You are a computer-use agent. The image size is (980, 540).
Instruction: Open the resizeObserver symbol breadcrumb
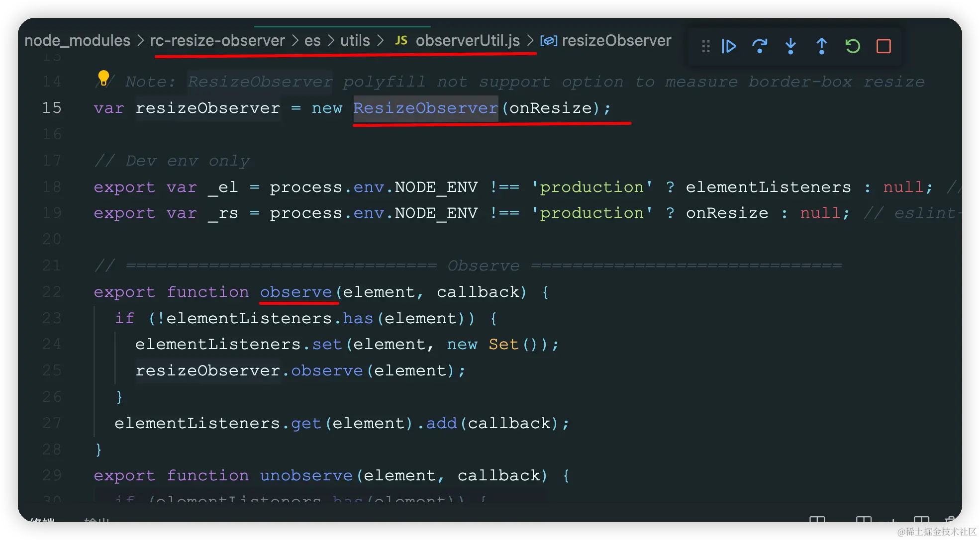coord(616,40)
